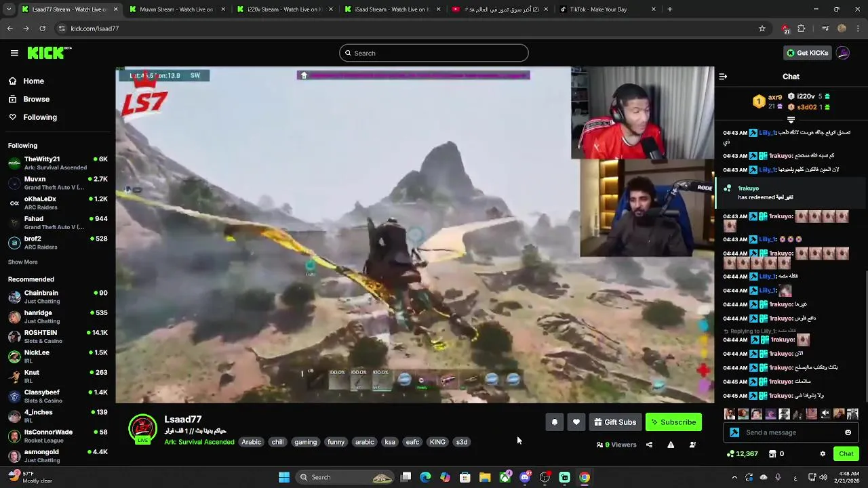Switch to TikTok Make Your Day tab
The width and height of the screenshot is (868, 488).
607,9
